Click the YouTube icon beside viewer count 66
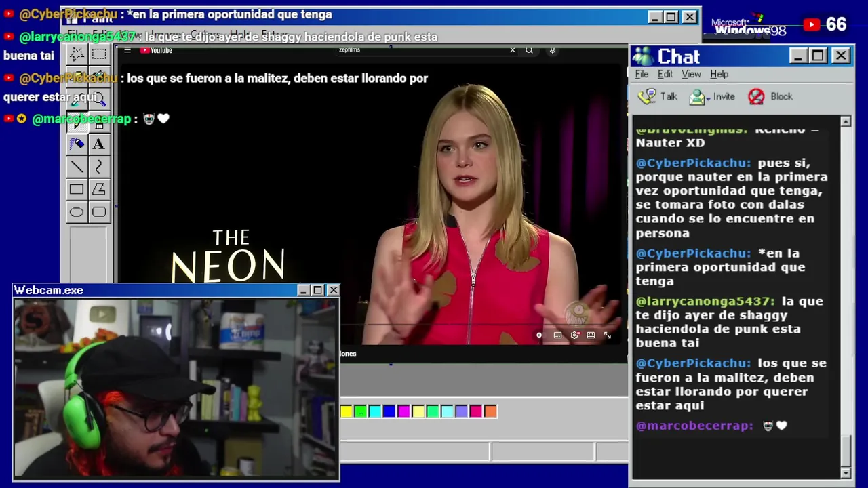 [x=812, y=25]
